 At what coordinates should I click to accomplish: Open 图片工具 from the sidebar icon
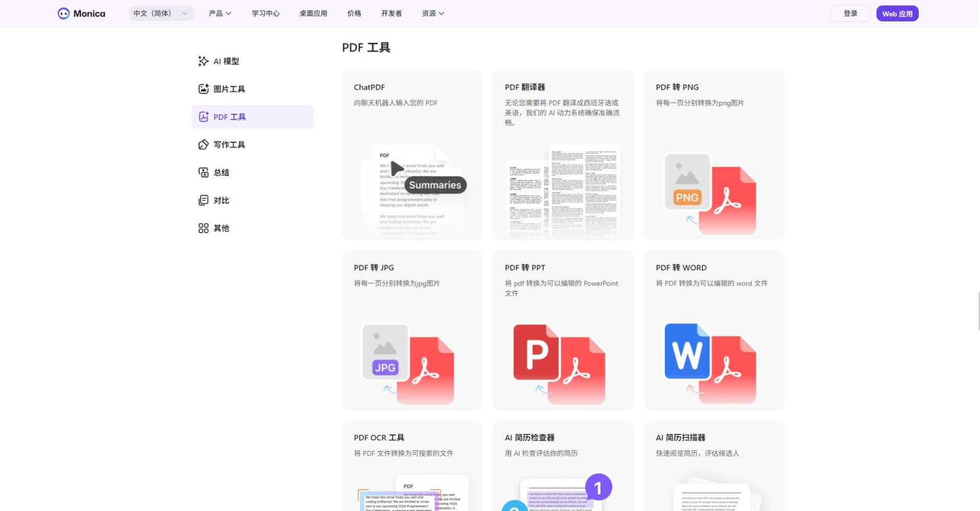tap(203, 89)
